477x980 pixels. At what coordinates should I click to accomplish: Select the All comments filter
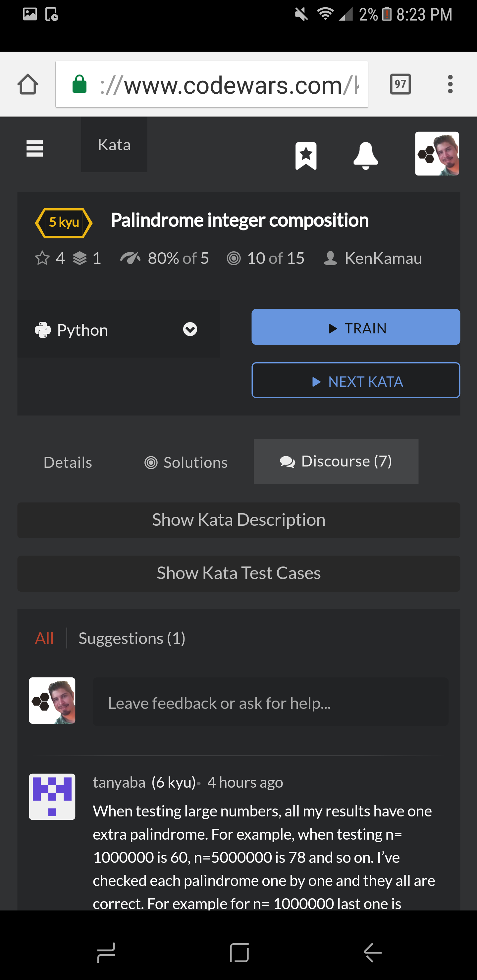(x=44, y=638)
